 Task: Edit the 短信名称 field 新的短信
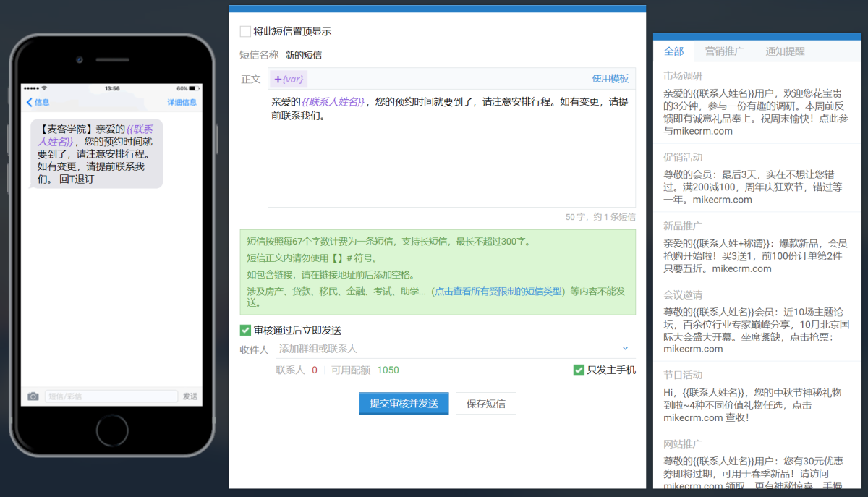click(x=459, y=55)
